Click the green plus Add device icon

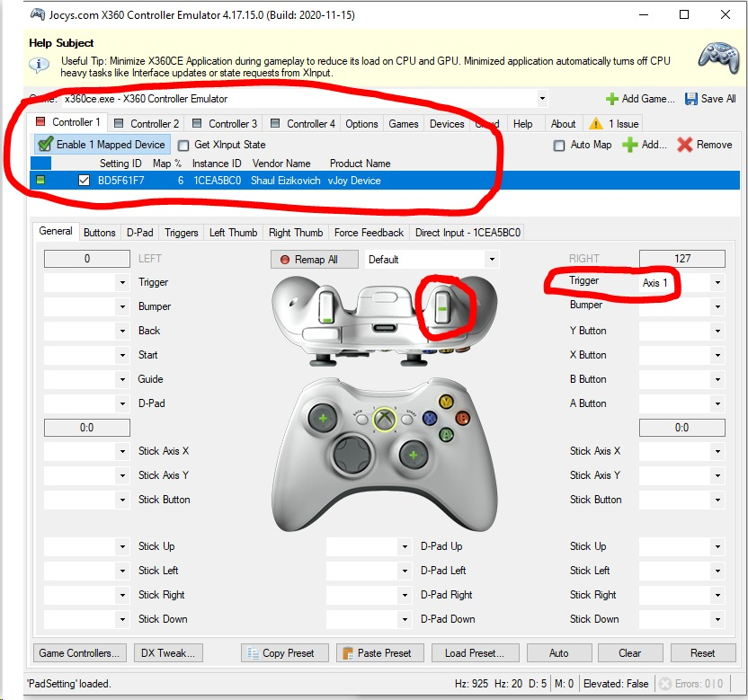[629, 145]
